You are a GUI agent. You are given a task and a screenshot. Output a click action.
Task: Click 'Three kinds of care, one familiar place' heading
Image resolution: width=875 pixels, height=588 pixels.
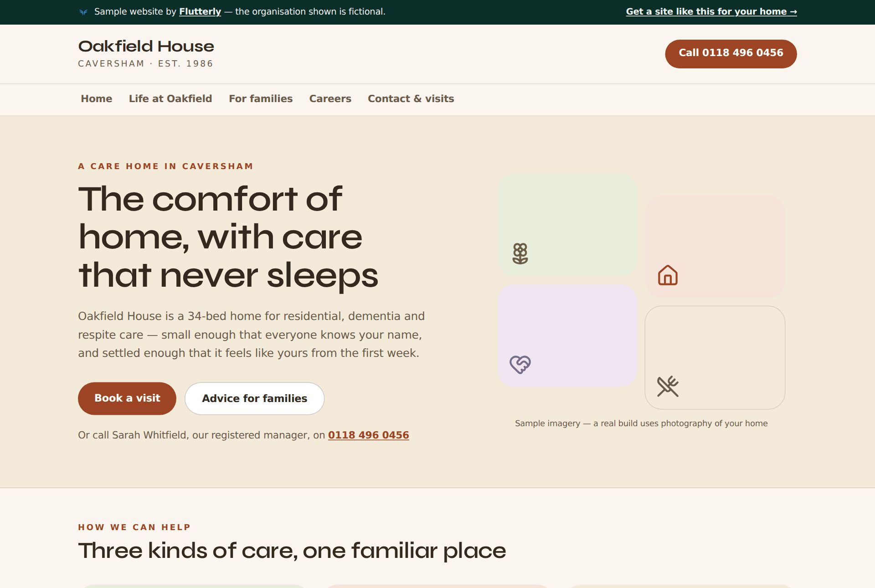[292, 551]
